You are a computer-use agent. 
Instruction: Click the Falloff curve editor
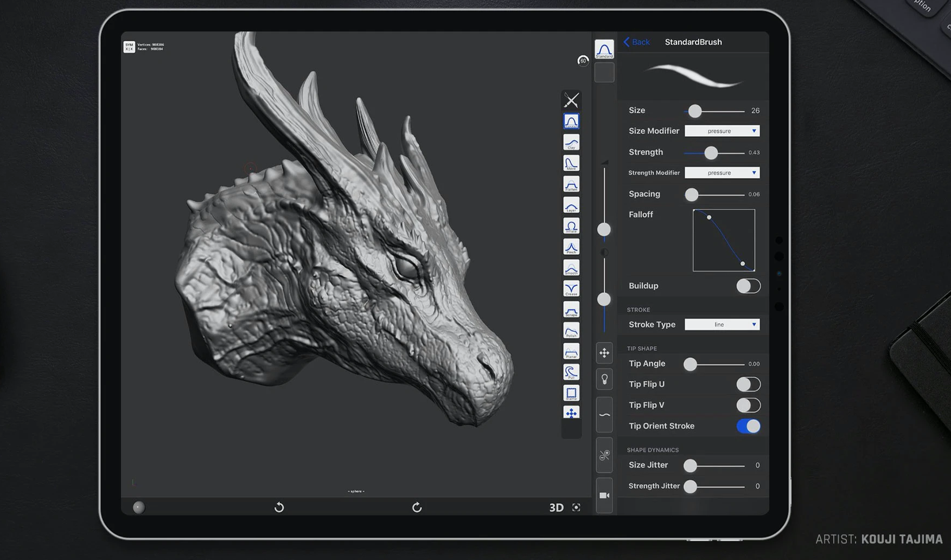724,240
